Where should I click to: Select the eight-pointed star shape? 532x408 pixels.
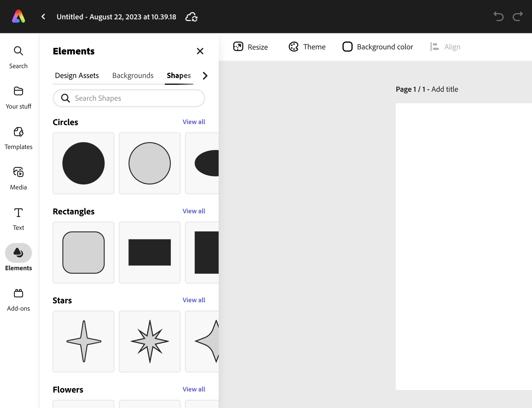(149, 341)
